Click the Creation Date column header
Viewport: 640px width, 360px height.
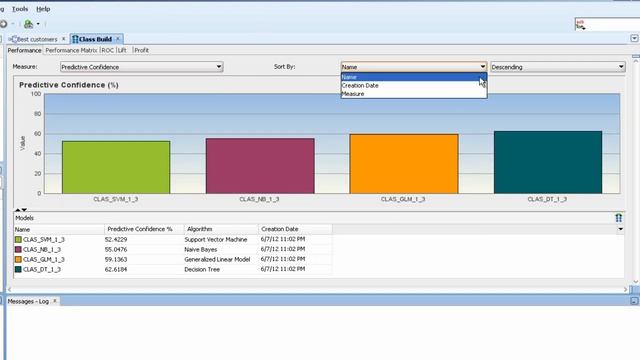[x=295, y=229]
